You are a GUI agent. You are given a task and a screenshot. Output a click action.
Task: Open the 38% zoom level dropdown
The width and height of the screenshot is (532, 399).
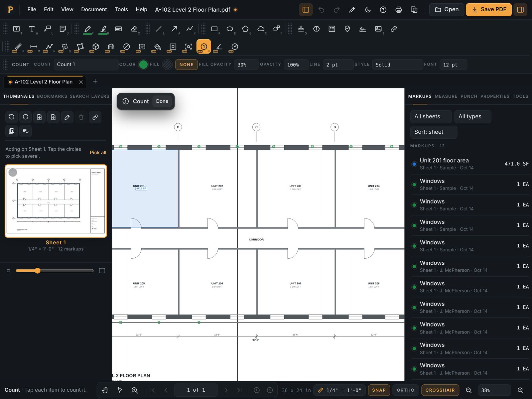[x=494, y=390]
